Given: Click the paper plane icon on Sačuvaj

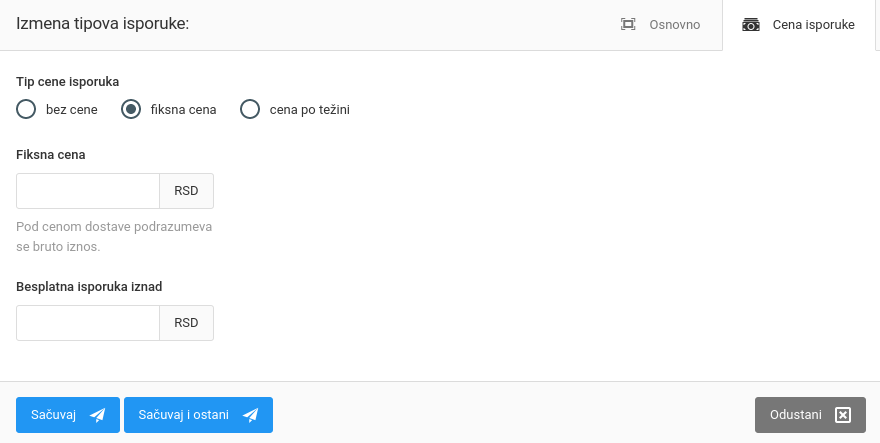Looking at the screenshot, I should [97, 415].
